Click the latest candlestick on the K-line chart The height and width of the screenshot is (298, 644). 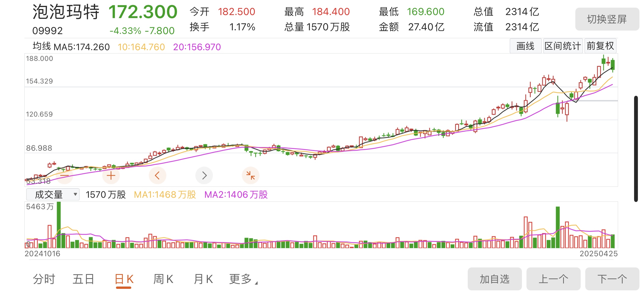point(613,65)
